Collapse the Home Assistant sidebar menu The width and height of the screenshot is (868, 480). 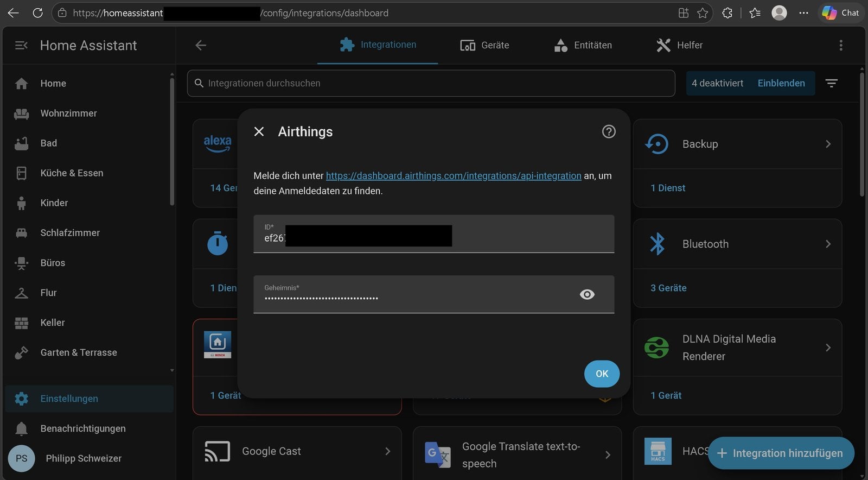pos(21,46)
